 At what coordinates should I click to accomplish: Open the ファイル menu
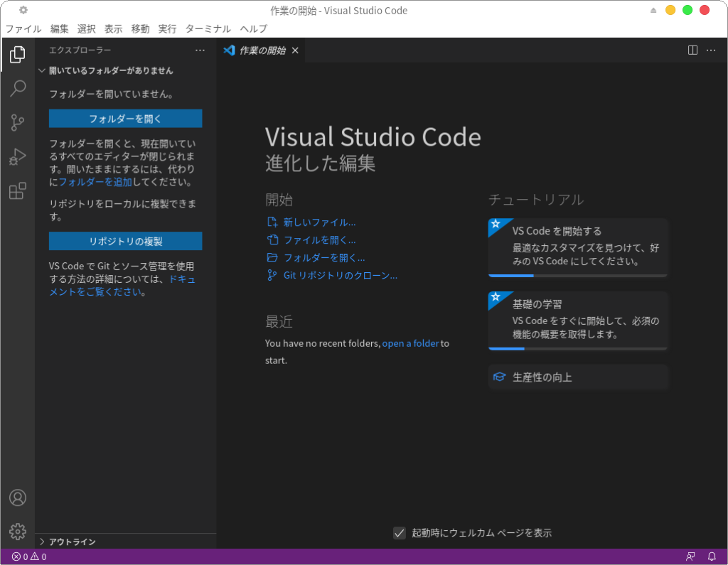tap(23, 28)
